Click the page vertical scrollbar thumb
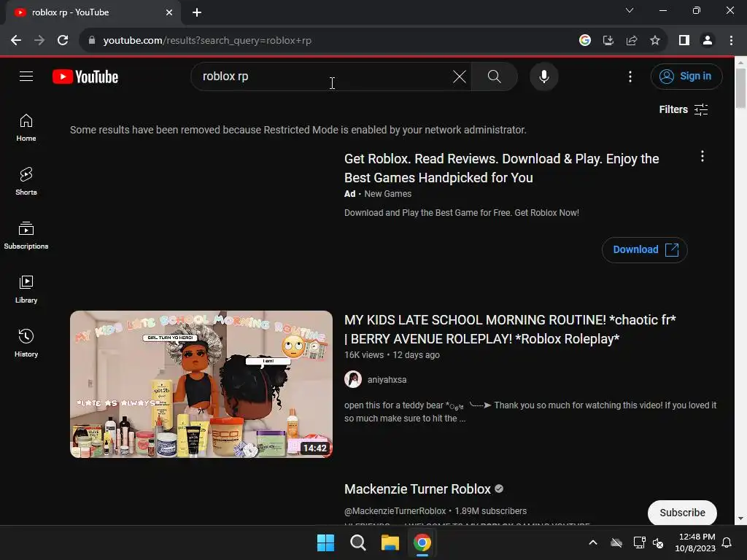This screenshot has height=560, width=747. tap(740, 88)
